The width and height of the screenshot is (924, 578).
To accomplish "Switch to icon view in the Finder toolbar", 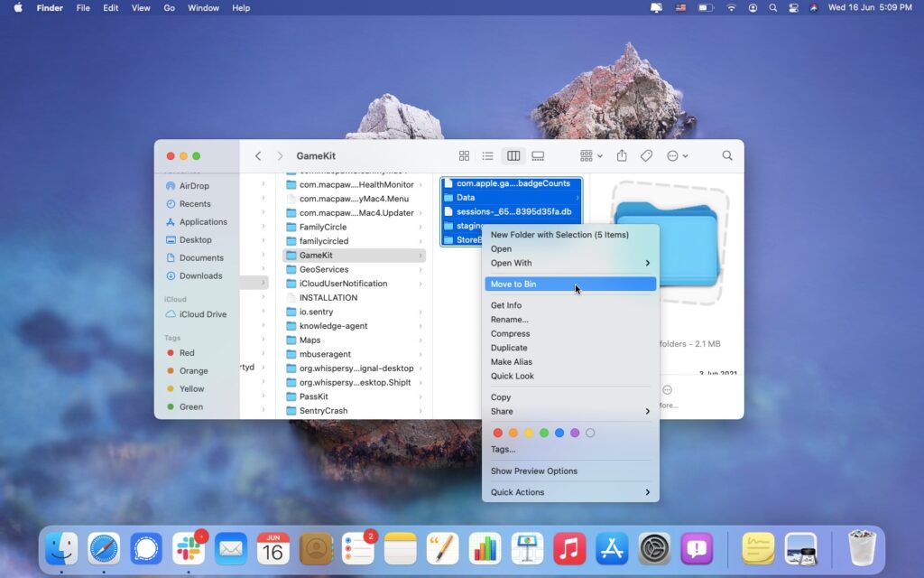I will (x=465, y=155).
